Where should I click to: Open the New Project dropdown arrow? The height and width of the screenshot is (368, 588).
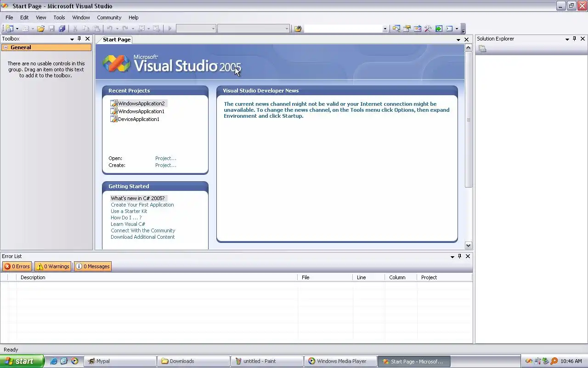tap(17, 29)
